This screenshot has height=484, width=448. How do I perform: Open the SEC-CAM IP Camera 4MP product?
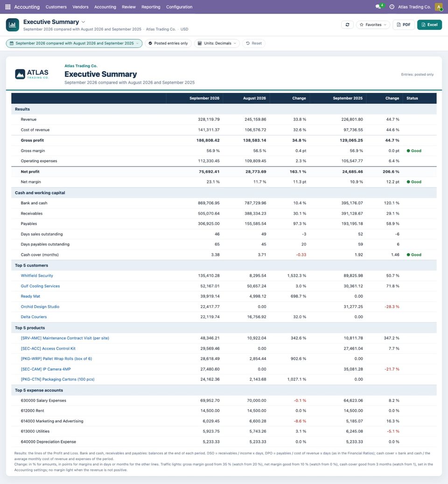pos(46,369)
